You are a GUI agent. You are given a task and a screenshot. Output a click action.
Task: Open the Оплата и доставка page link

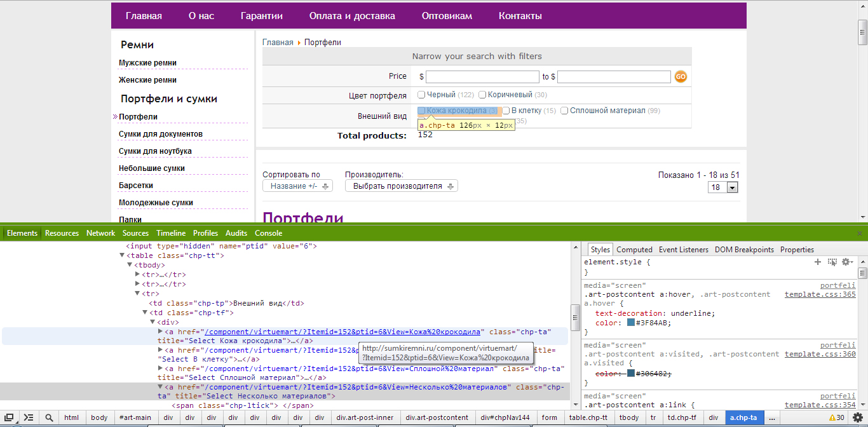[x=352, y=16]
